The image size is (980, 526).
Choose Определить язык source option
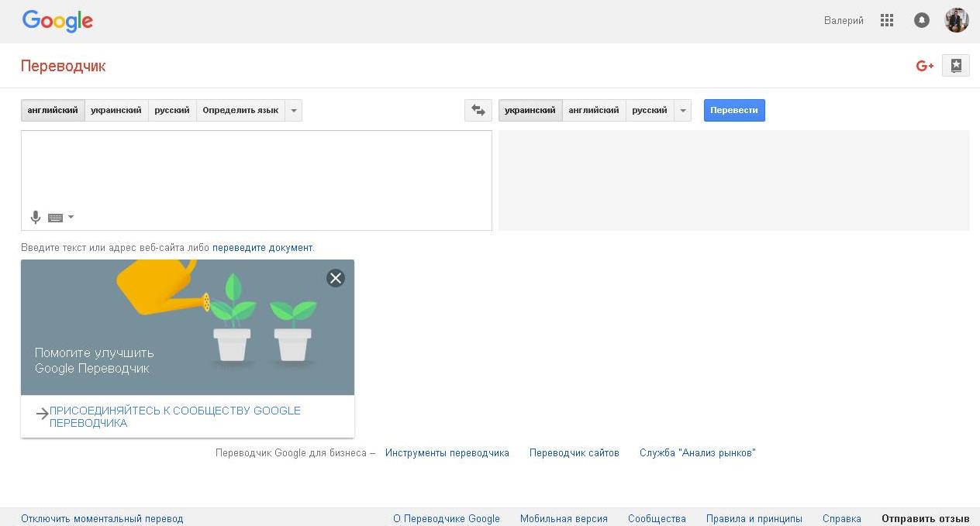[x=240, y=110]
